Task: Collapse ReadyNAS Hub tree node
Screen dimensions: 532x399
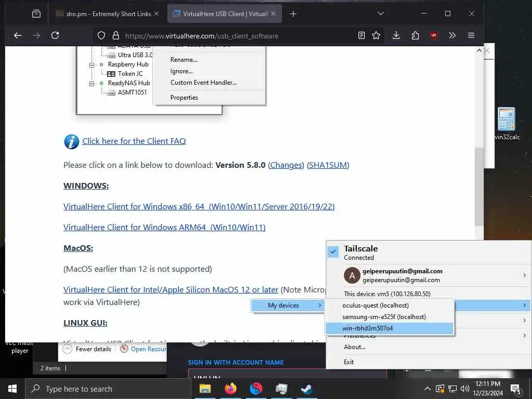Action: coord(91,84)
